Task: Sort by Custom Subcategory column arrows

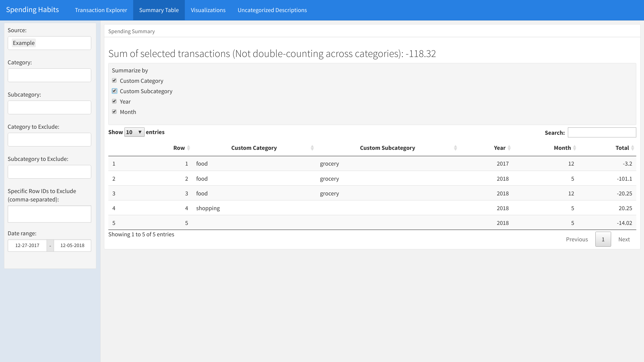Action: [x=455, y=148]
